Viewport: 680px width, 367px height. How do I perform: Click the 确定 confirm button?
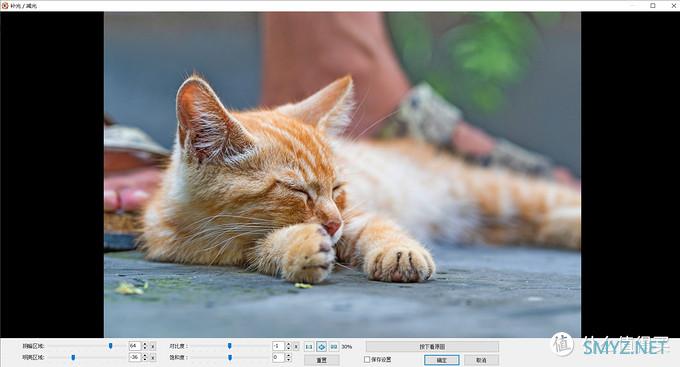(441, 360)
